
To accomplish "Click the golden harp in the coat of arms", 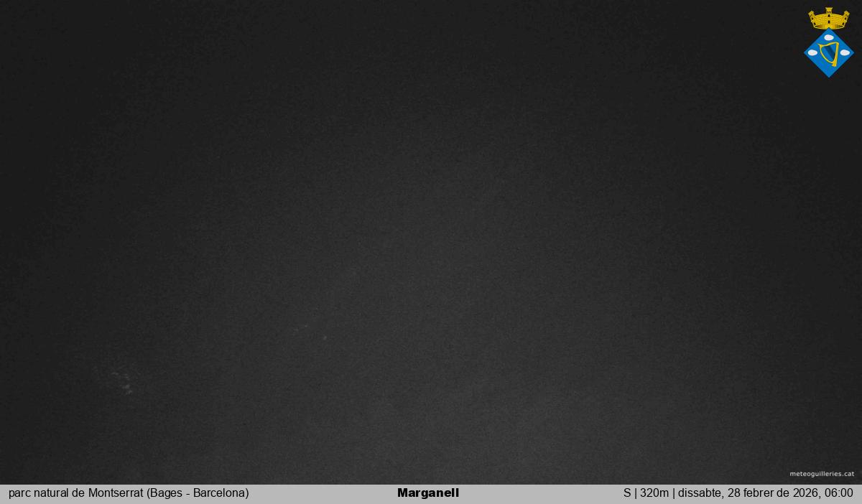I will pos(828,54).
